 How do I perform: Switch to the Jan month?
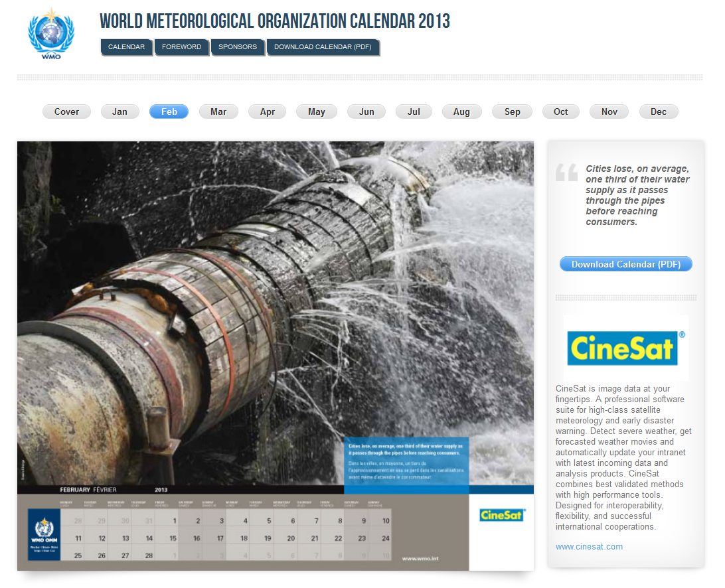[120, 111]
